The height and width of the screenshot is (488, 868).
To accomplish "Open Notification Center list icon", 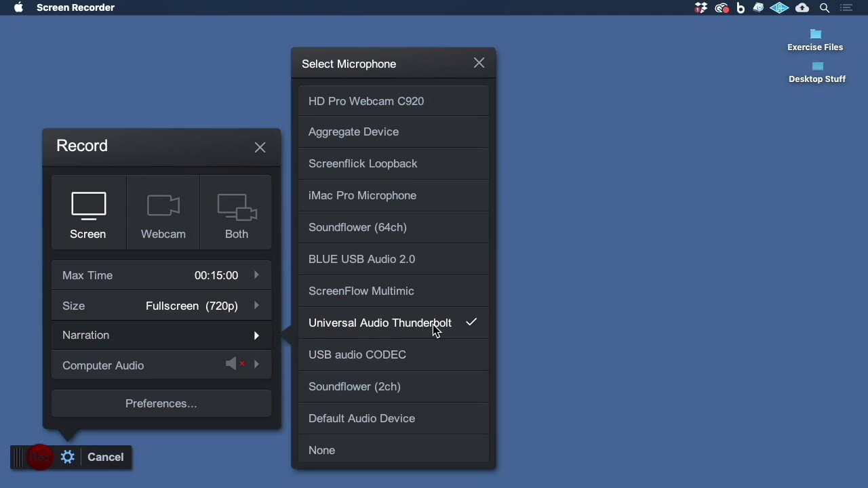I will click(x=846, y=7).
